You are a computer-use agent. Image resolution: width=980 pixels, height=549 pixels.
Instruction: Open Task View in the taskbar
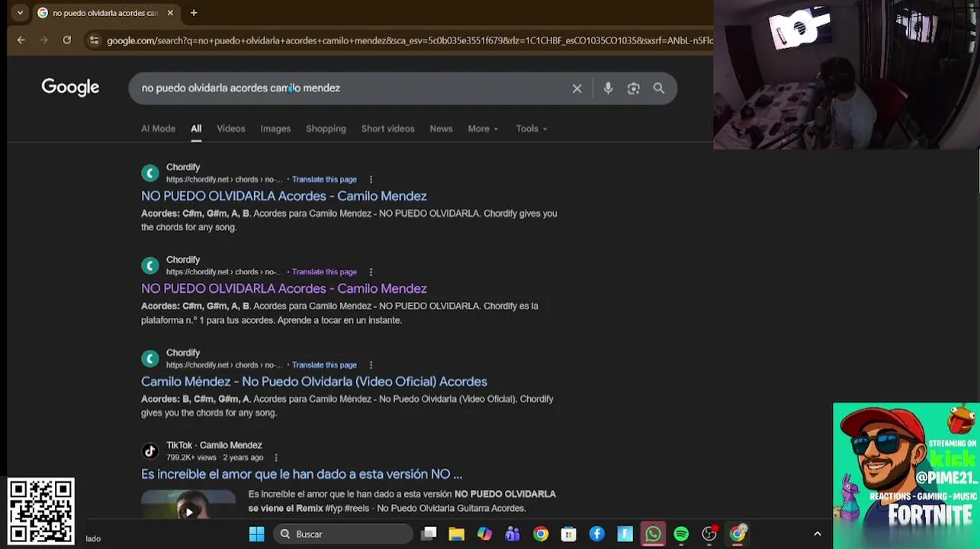429,534
